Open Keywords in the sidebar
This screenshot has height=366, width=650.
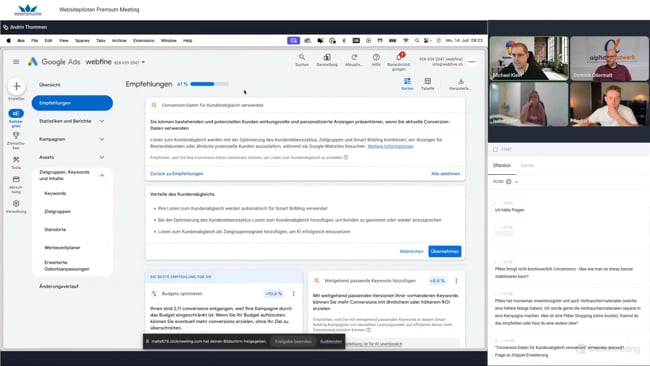(55, 194)
